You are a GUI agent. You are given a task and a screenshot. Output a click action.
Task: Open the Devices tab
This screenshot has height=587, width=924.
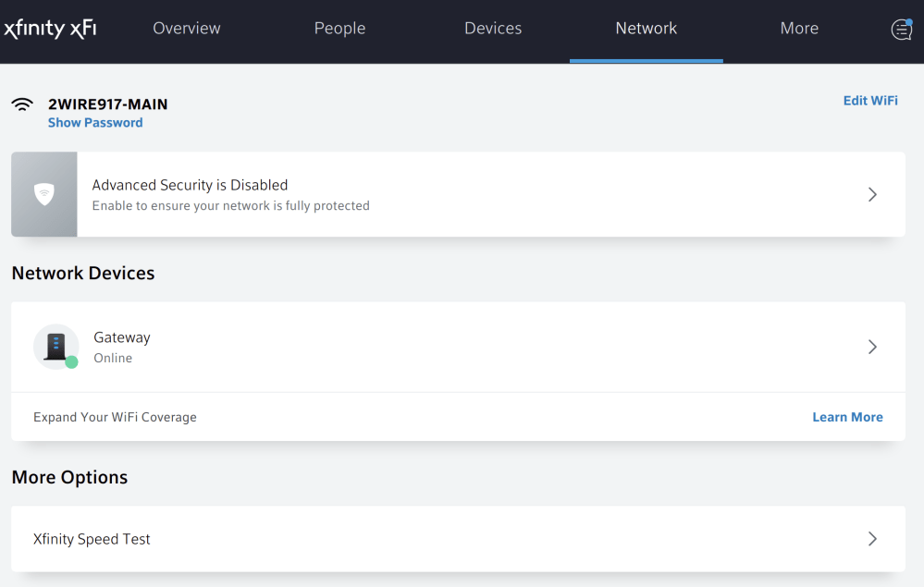point(492,28)
